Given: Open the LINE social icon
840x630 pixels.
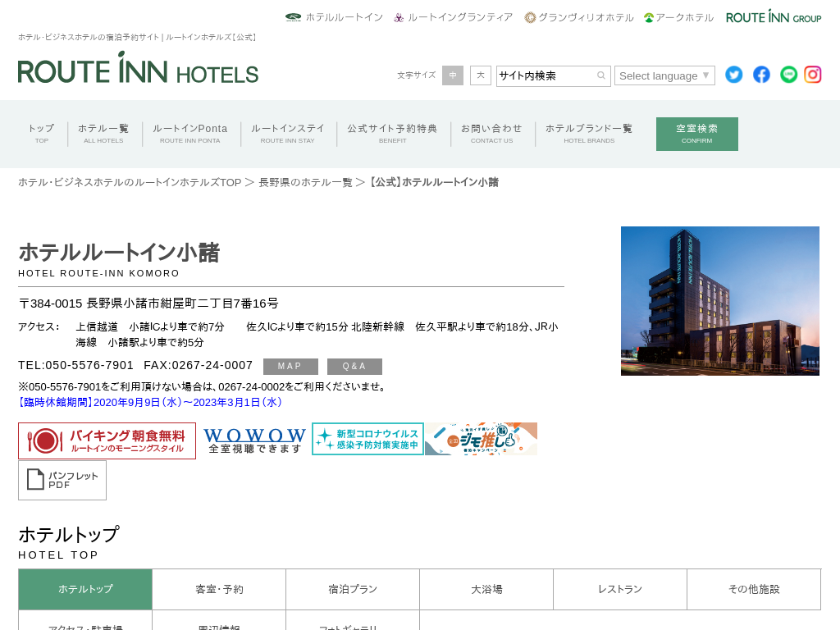Looking at the screenshot, I should [x=788, y=75].
